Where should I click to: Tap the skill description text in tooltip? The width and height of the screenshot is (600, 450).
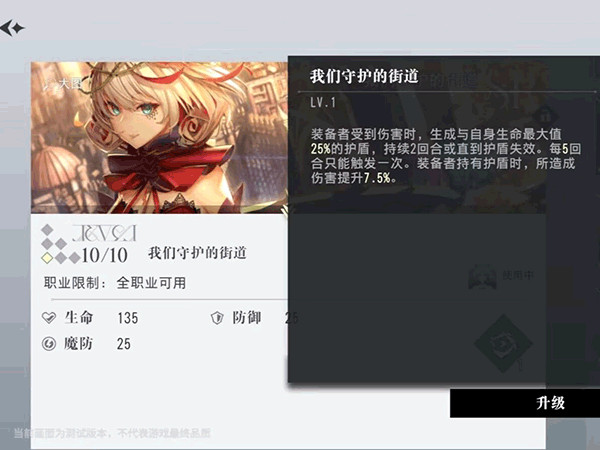click(x=445, y=156)
